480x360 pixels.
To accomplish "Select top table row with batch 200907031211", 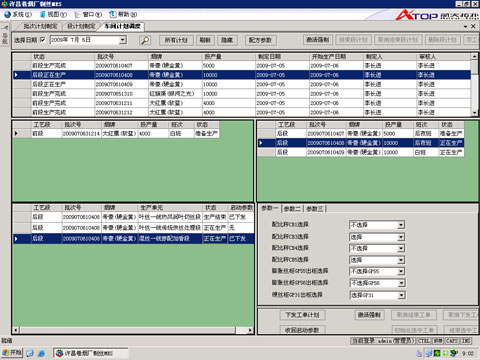I will [x=242, y=103].
